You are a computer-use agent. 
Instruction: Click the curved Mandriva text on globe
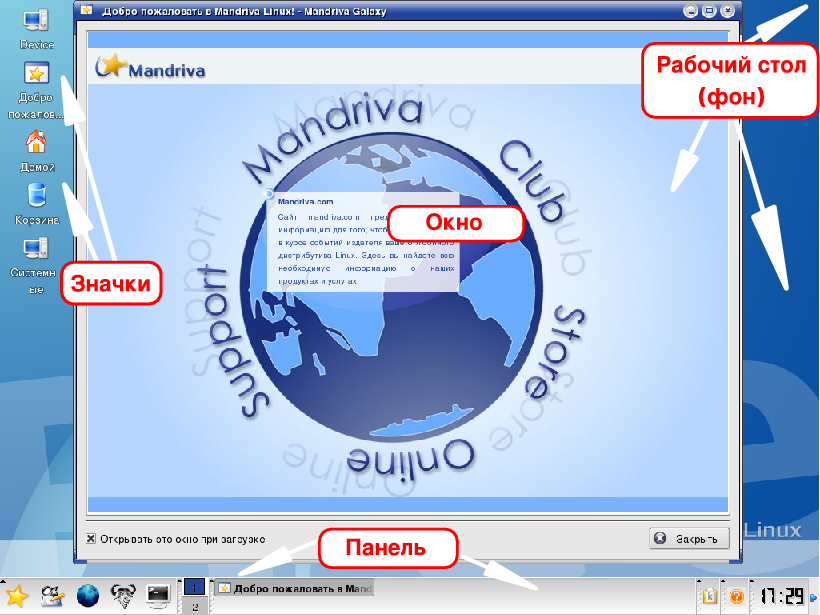point(333,137)
